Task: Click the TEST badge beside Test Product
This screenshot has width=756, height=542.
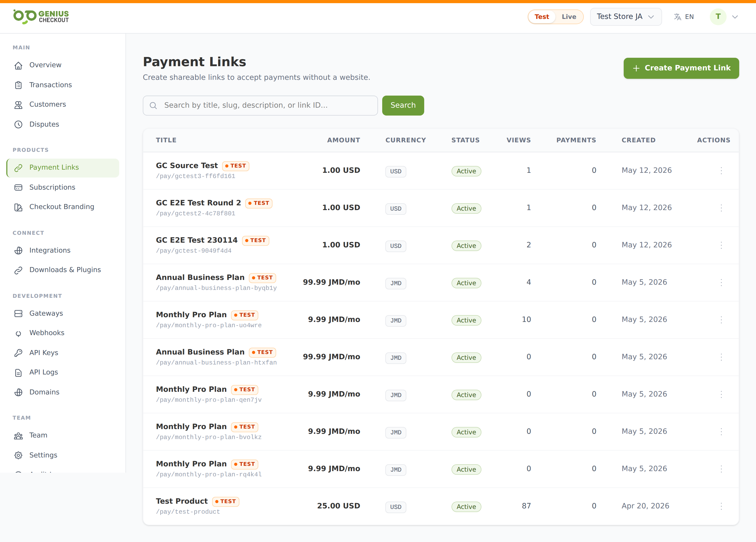Action: [x=225, y=501]
